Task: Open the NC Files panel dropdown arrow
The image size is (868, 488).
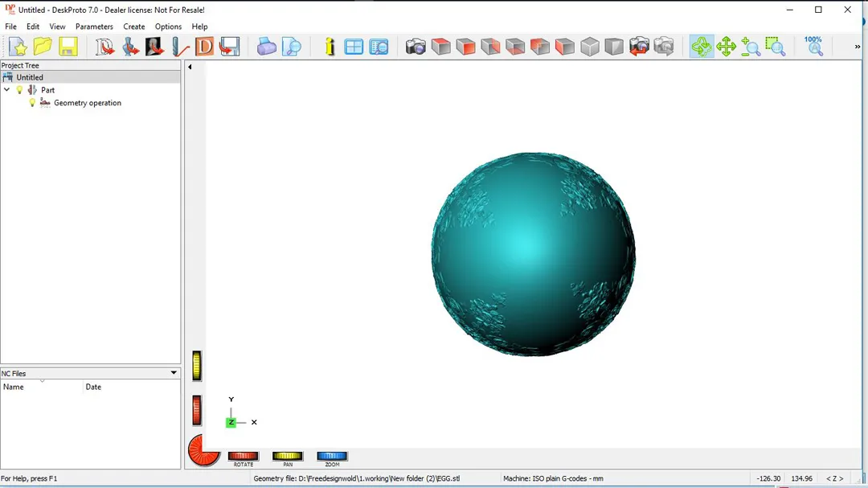Action: [174, 373]
